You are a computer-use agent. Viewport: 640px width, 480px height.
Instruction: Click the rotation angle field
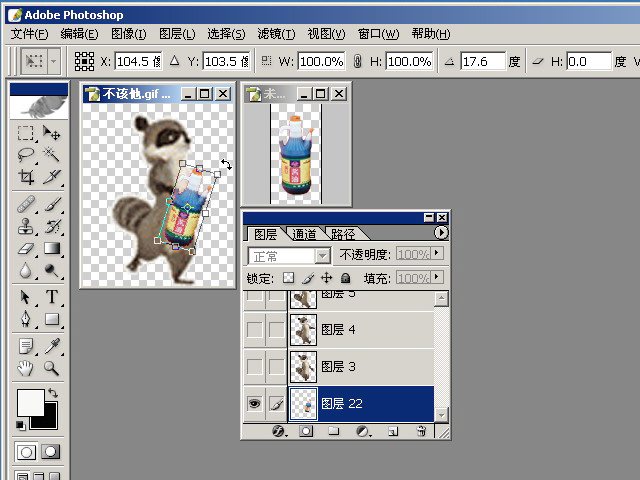pos(483,62)
